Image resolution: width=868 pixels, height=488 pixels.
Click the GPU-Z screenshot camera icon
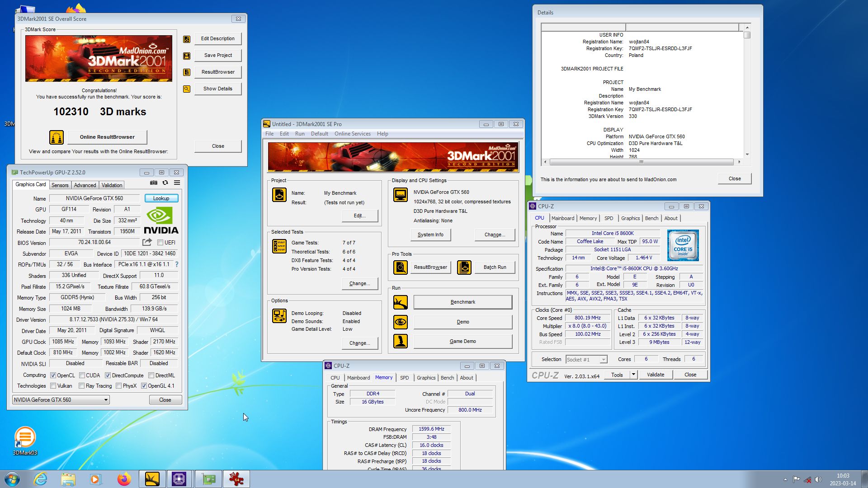[154, 183]
